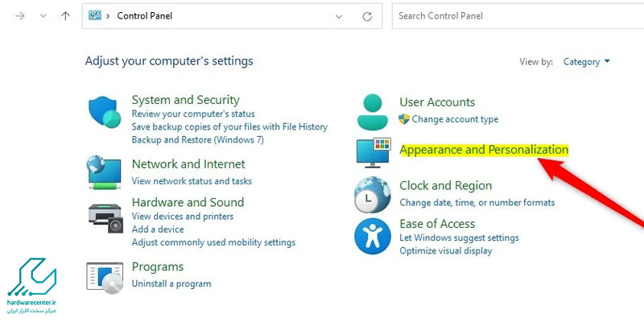Click the Ease of Access icon

click(x=373, y=236)
